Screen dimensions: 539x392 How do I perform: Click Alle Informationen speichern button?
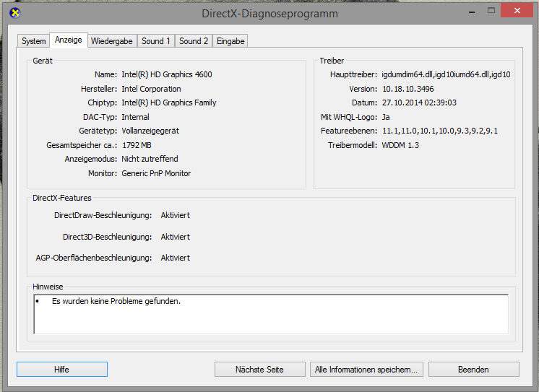click(366, 370)
